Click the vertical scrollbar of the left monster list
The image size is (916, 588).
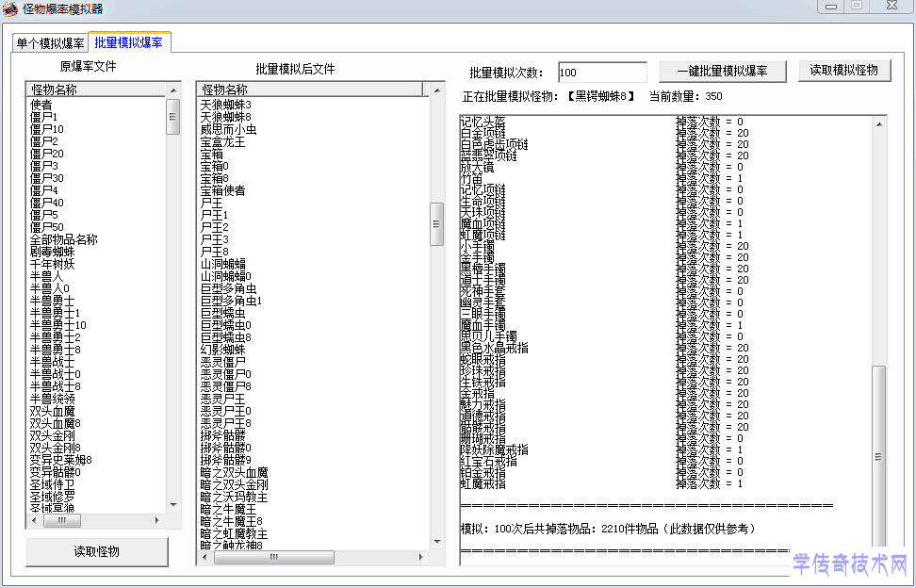172,117
